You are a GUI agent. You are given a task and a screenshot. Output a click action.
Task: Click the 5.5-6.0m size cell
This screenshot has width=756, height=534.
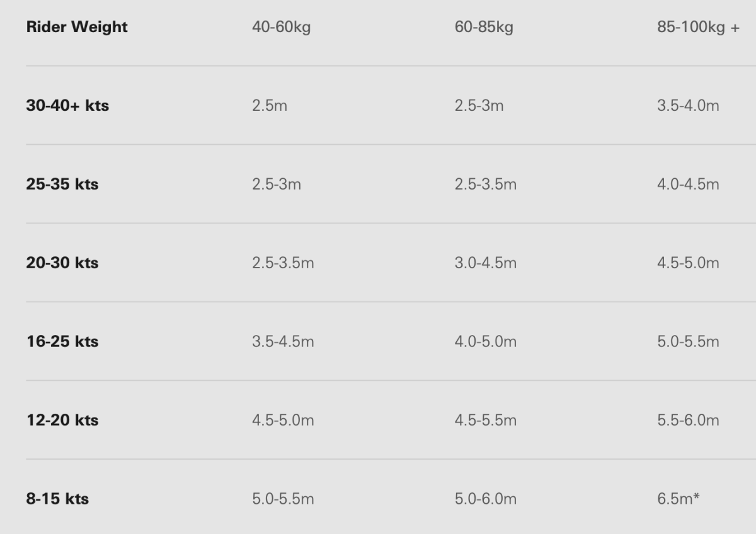(x=688, y=421)
